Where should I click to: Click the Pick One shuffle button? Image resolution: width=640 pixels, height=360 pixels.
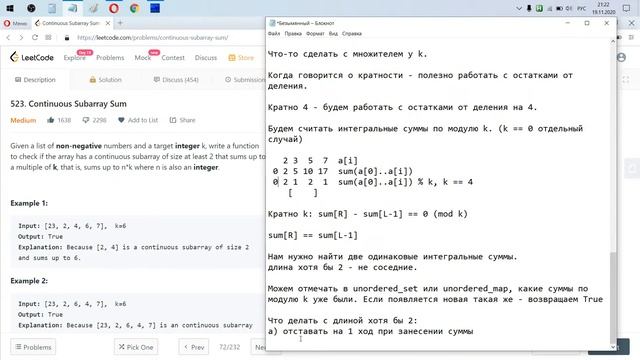pos(136,347)
